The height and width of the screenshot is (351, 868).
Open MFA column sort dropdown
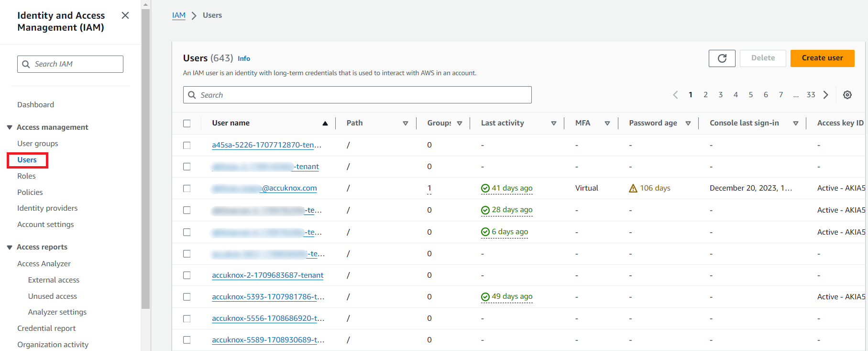pyautogui.click(x=607, y=124)
